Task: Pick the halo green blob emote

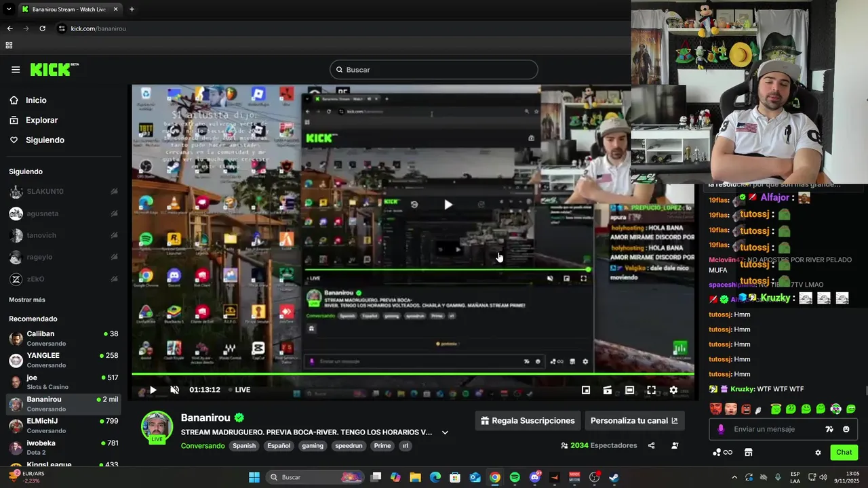Action: tap(776, 409)
